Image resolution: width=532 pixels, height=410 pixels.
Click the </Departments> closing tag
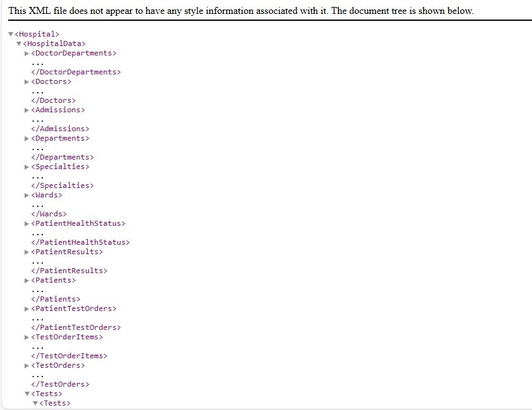[x=62, y=157]
